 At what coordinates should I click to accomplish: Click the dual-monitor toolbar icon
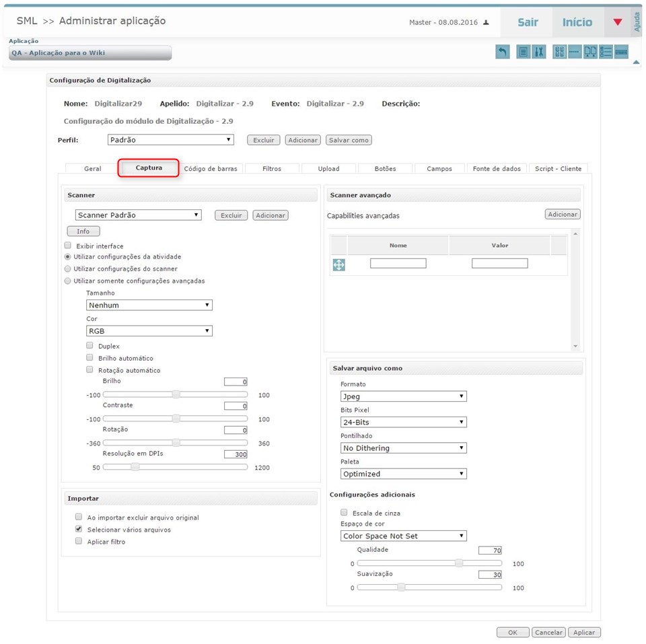[590, 52]
